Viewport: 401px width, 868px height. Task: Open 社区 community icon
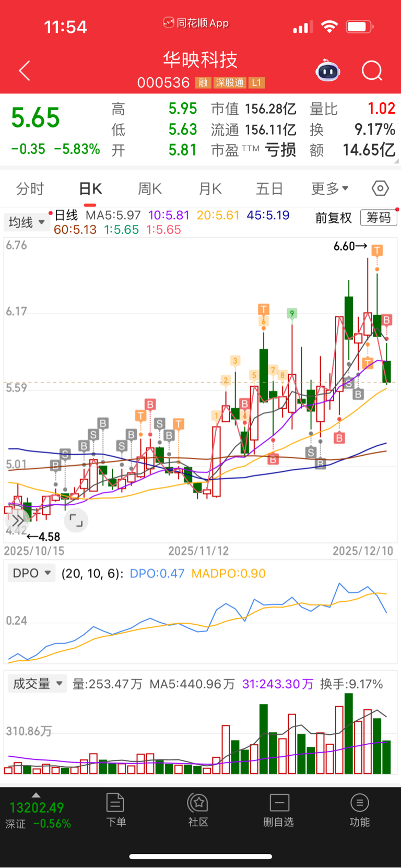click(198, 810)
